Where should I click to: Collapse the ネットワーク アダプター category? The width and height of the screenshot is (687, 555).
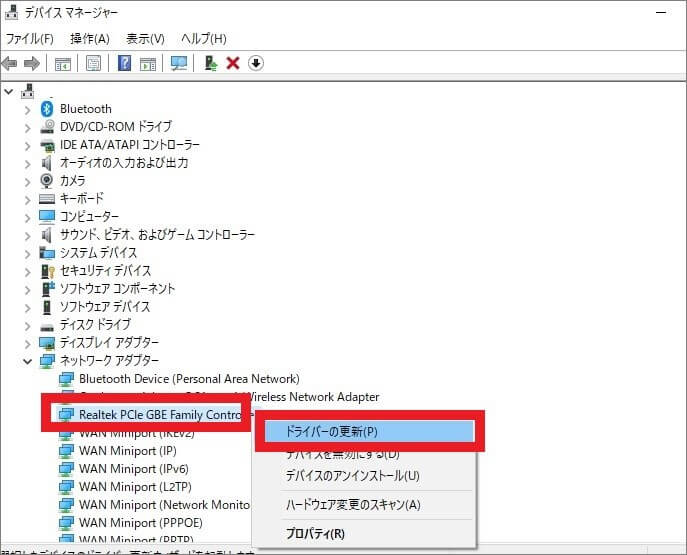pyautogui.click(x=27, y=361)
